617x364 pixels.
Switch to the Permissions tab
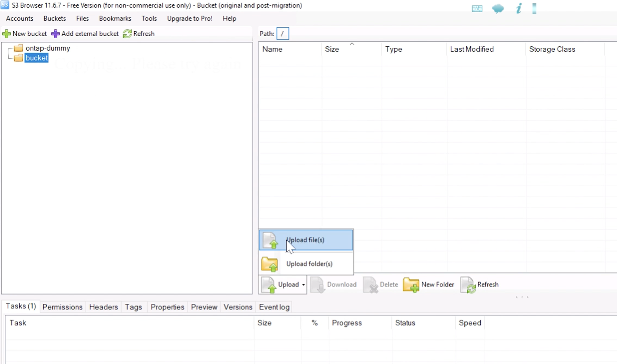click(62, 307)
